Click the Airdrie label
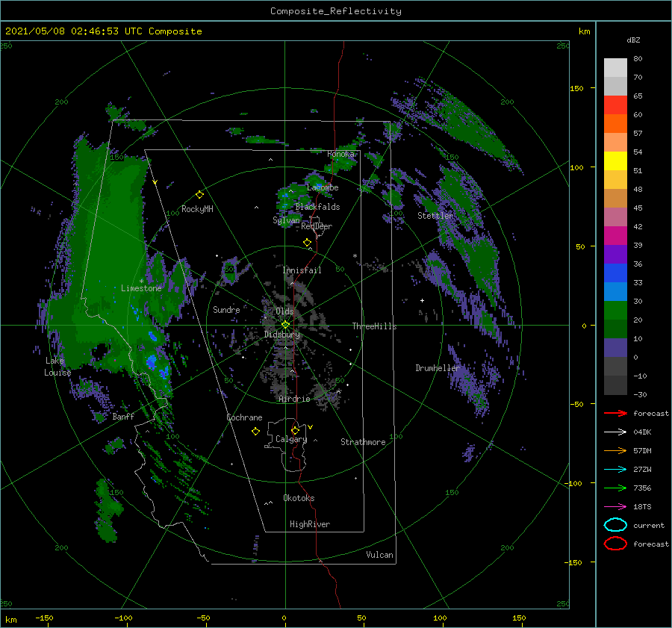Viewport: 672px width, 628px height. pos(294,399)
